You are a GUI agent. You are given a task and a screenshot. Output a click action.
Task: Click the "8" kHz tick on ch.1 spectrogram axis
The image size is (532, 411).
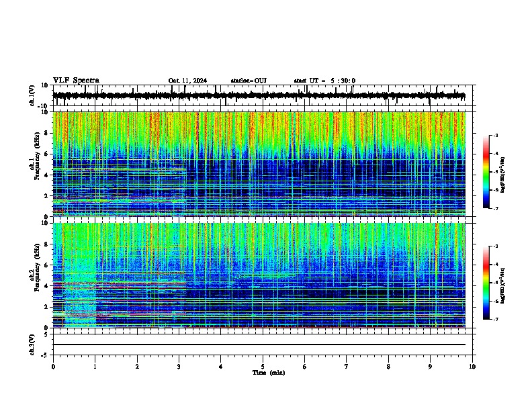[x=46, y=133]
